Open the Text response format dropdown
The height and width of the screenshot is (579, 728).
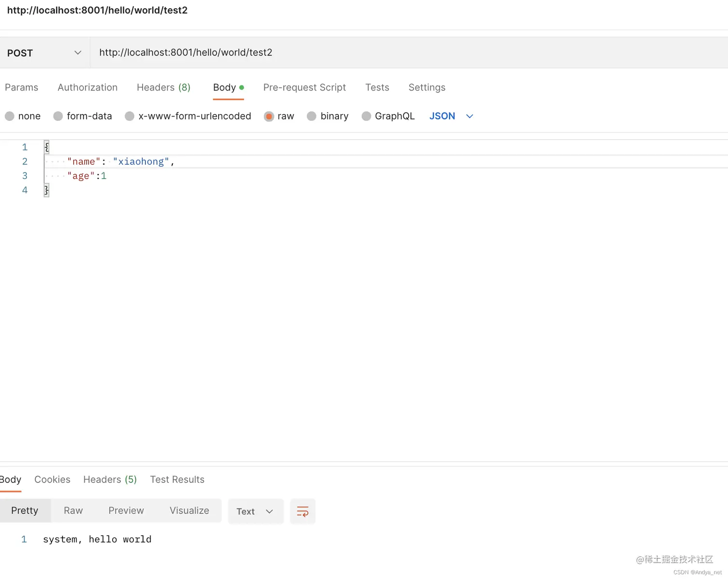point(255,512)
